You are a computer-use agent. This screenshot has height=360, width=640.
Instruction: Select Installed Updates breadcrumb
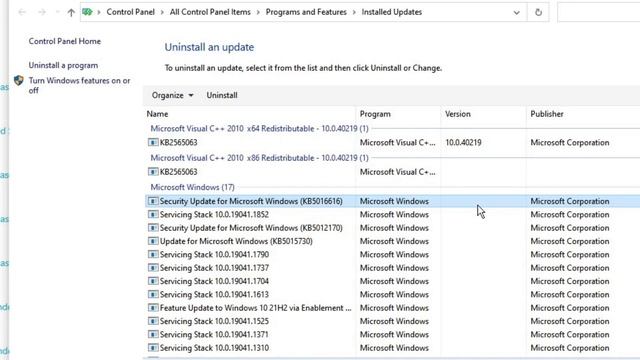[x=392, y=12]
